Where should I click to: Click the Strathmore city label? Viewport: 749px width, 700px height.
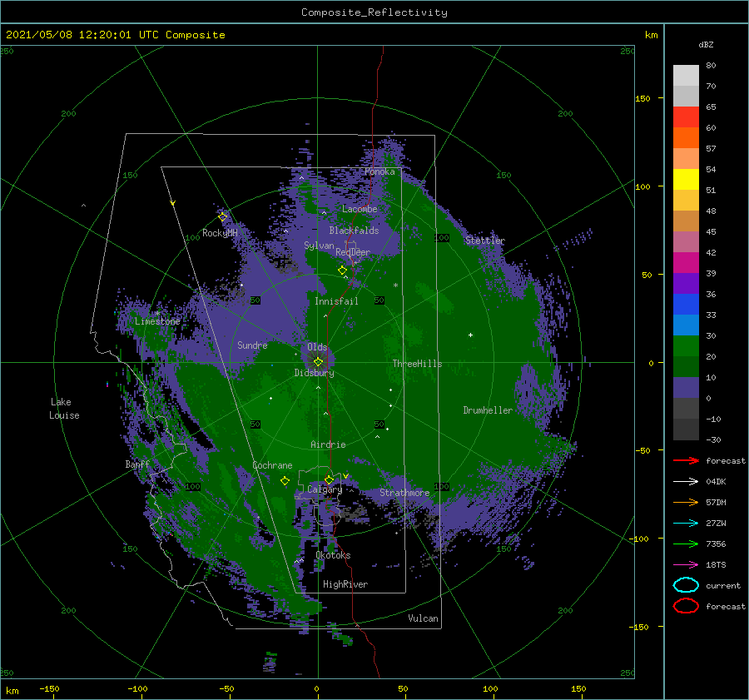pos(404,493)
